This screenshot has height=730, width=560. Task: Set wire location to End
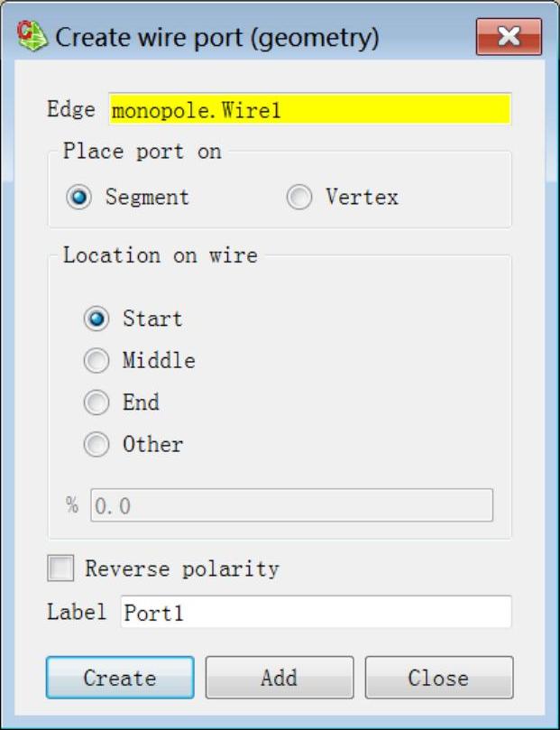tap(96, 402)
